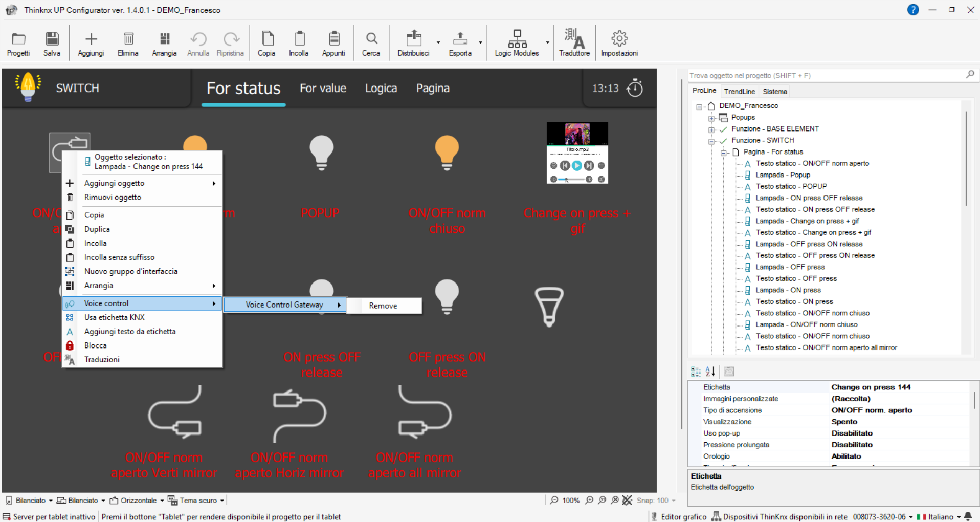Open the For value page tab

[323, 89]
